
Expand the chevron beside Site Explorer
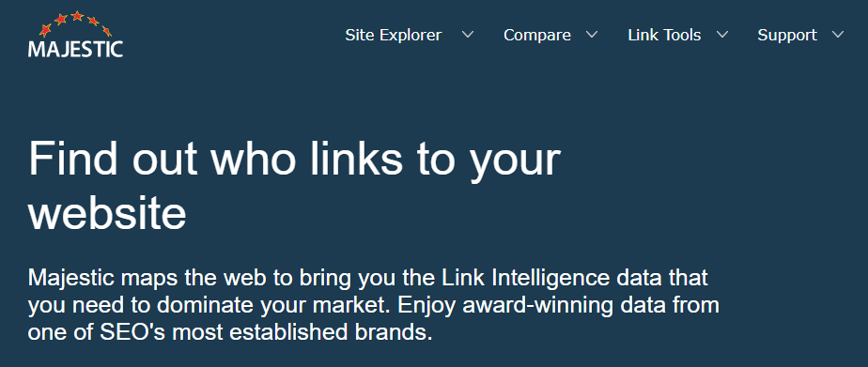tap(468, 35)
